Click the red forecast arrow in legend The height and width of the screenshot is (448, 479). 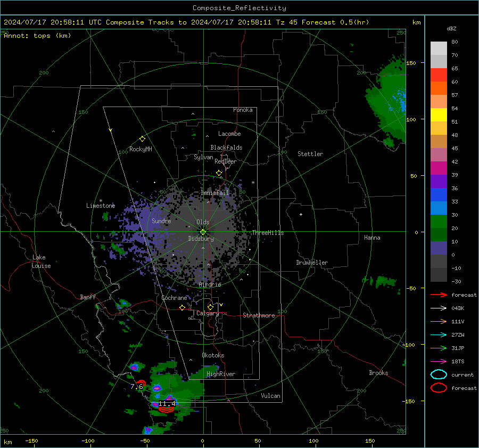[x=439, y=295]
